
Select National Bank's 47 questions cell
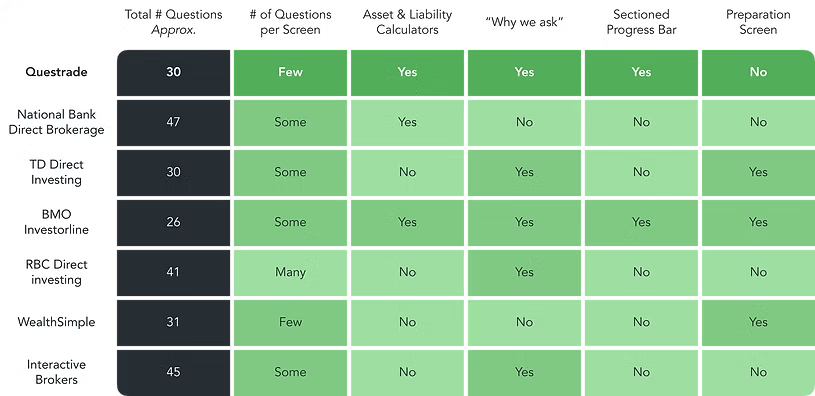(173, 123)
